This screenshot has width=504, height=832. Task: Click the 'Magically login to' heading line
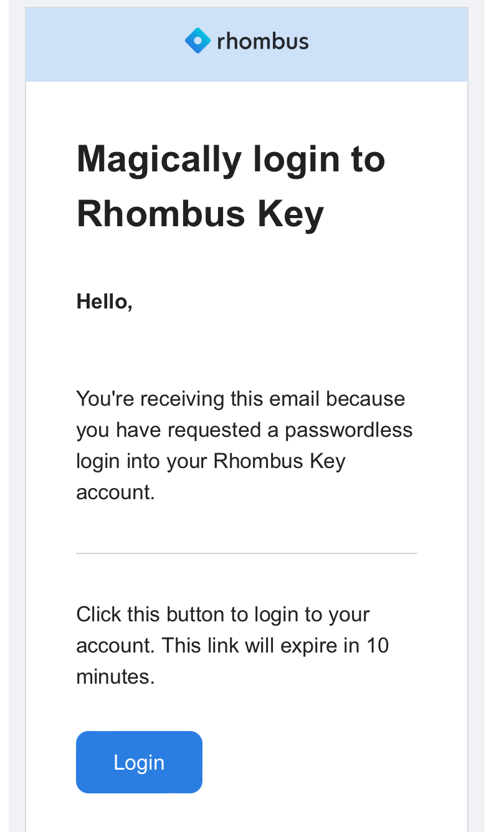(231, 159)
